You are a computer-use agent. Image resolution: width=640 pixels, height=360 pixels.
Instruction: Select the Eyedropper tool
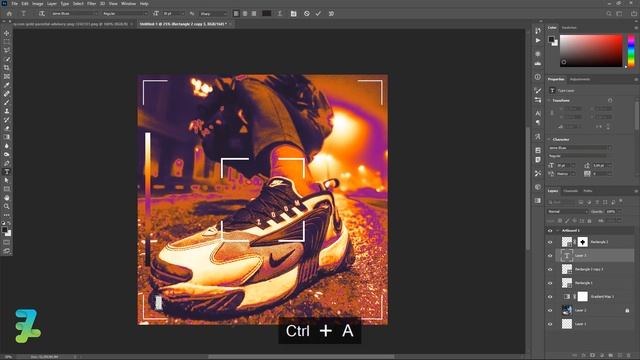point(7,85)
